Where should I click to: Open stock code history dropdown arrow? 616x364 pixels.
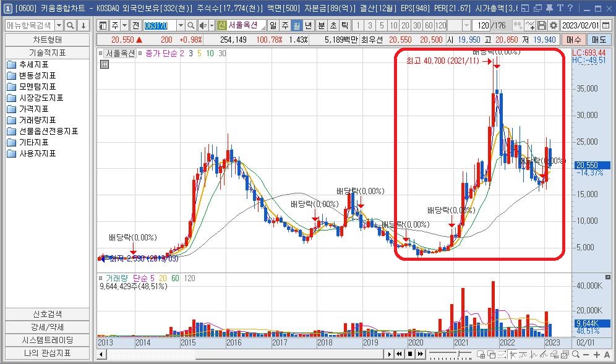click(x=181, y=26)
